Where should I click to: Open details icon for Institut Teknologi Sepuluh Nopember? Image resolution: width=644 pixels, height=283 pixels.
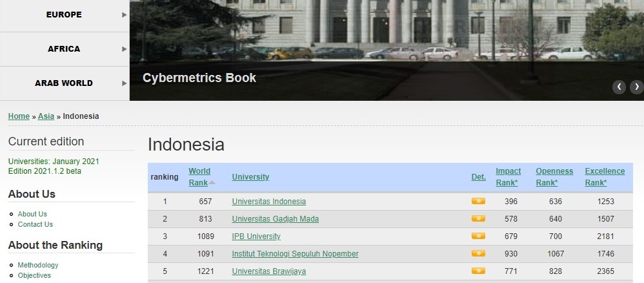click(x=478, y=253)
